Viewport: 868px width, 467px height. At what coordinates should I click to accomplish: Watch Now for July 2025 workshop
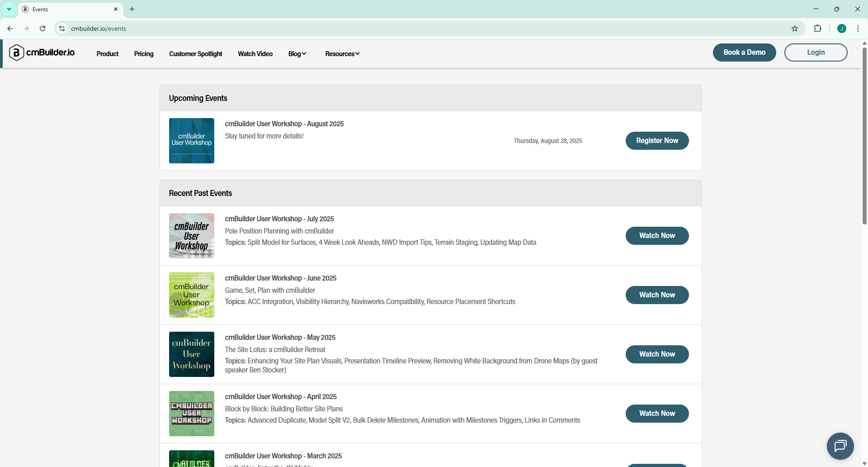(x=657, y=236)
